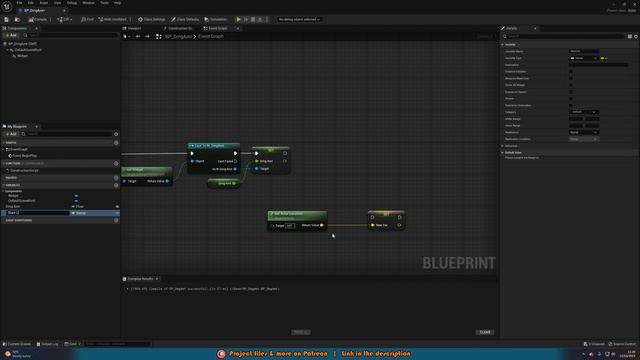The height and width of the screenshot is (360, 640).
Task: Open the Replication dropdown
Action: tap(584, 133)
